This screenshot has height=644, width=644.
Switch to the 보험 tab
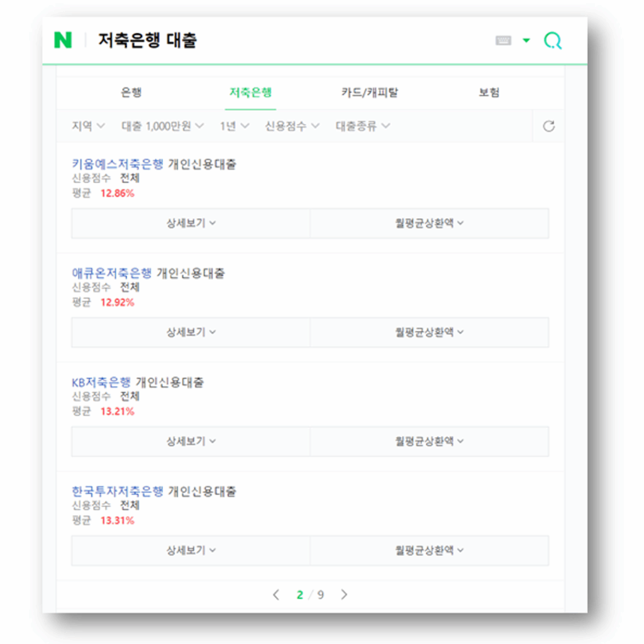[x=489, y=92]
